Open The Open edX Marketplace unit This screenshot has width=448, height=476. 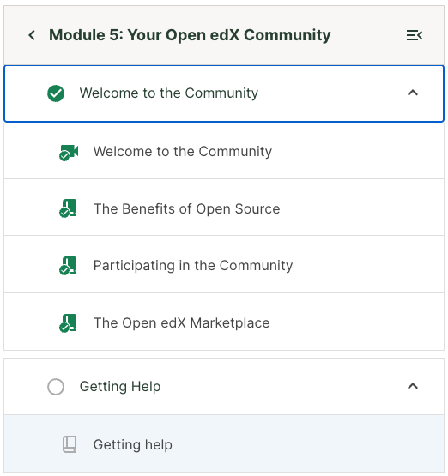224,322
